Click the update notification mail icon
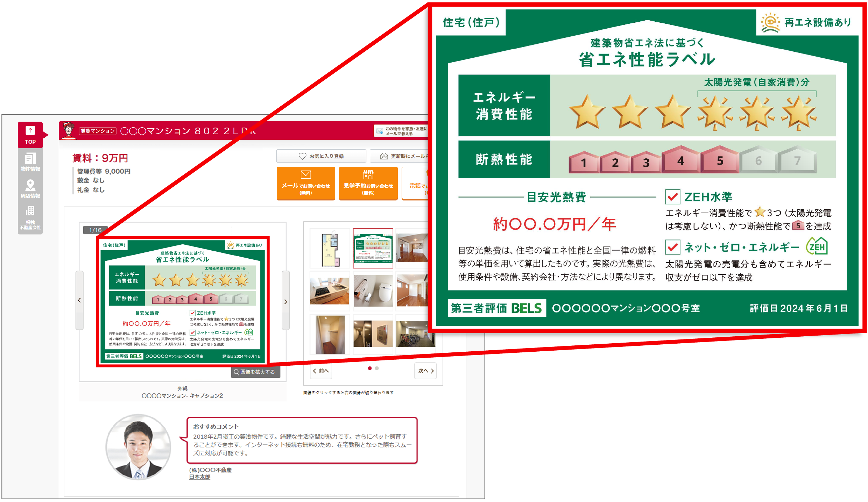868x502 pixels. [x=384, y=156]
